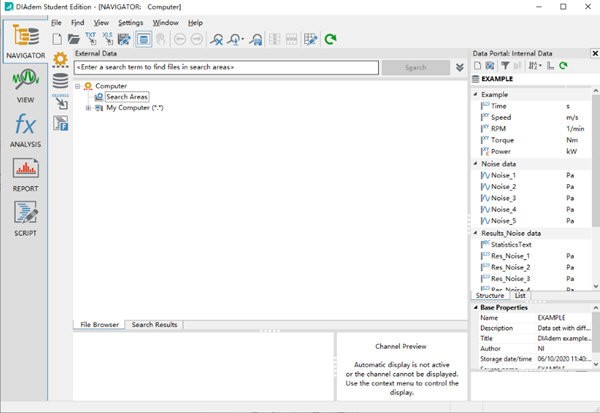The height and width of the screenshot is (413, 600).
Task: Switch to the List tab in Data Portal
Action: pos(520,296)
